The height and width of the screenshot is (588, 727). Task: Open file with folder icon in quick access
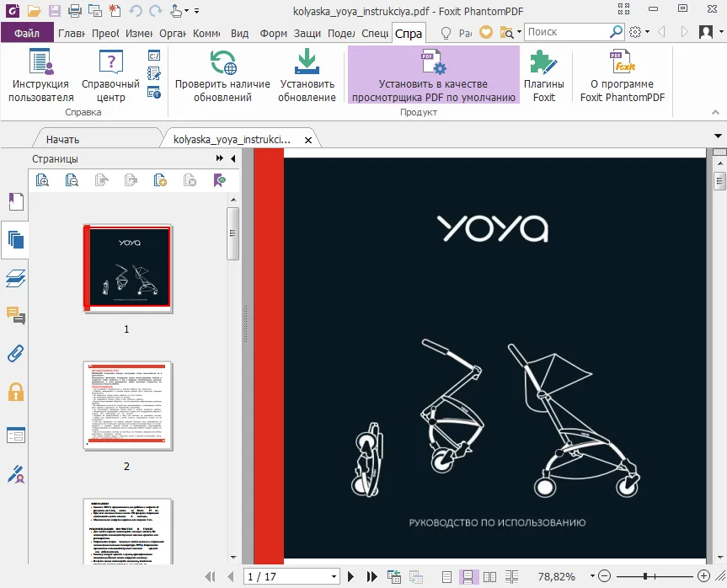coord(34,10)
